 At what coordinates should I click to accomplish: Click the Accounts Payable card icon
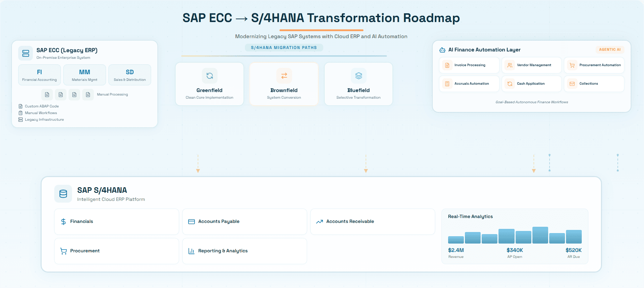tap(191, 222)
